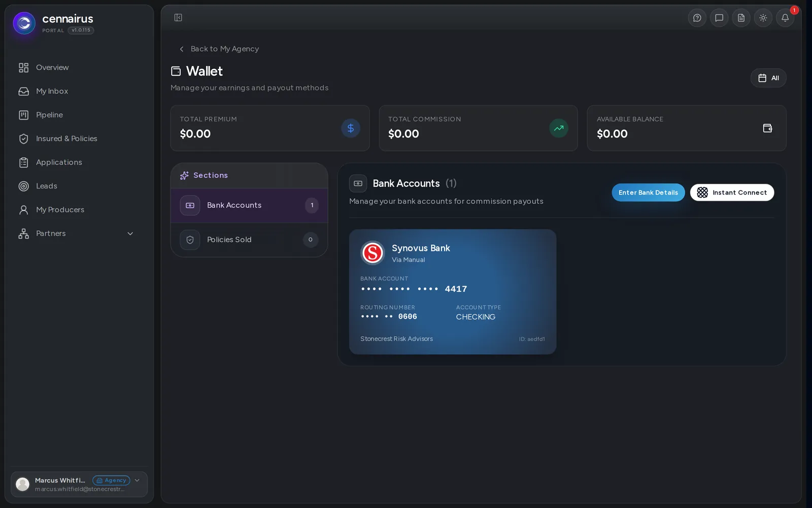Click the Synovus Bank logo
Viewport: 812px width, 508px height.
[373, 253]
